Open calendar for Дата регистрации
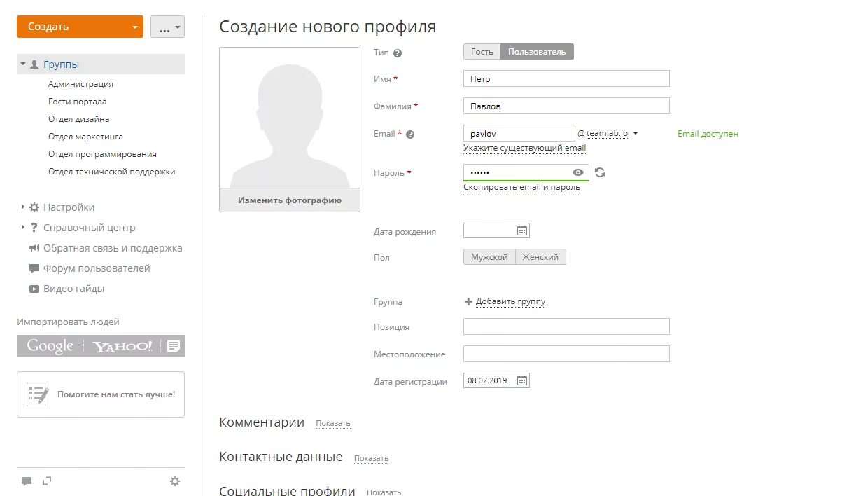This screenshot has width=868, height=496. (522, 380)
